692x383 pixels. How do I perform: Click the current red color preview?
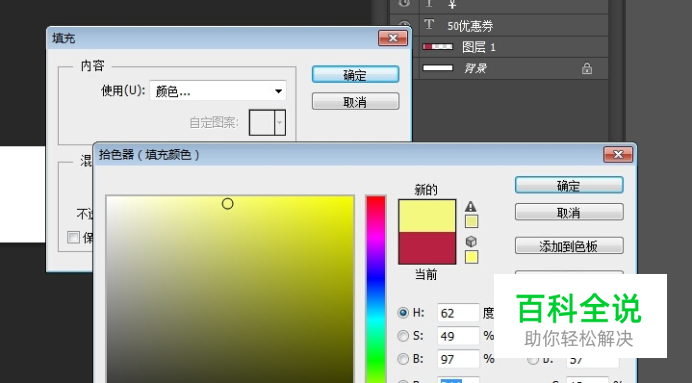427,248
